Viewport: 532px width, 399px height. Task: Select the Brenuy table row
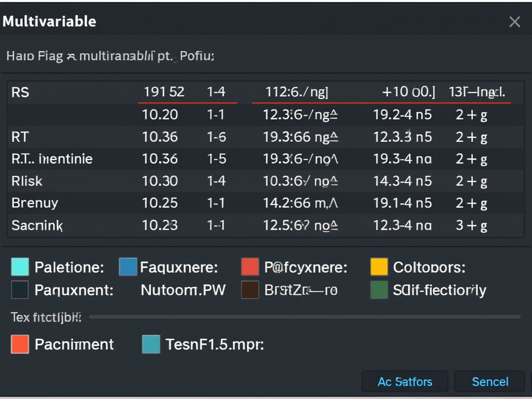coord(266,203)
